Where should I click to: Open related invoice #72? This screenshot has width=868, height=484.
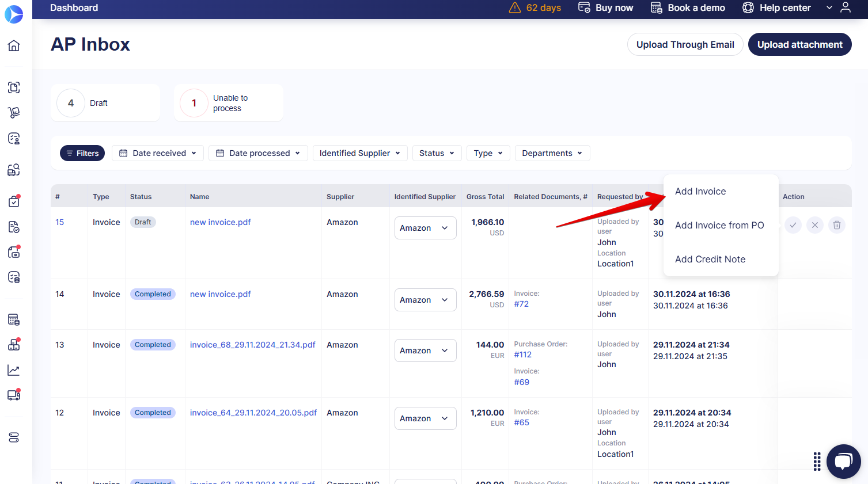coord(521,304)
